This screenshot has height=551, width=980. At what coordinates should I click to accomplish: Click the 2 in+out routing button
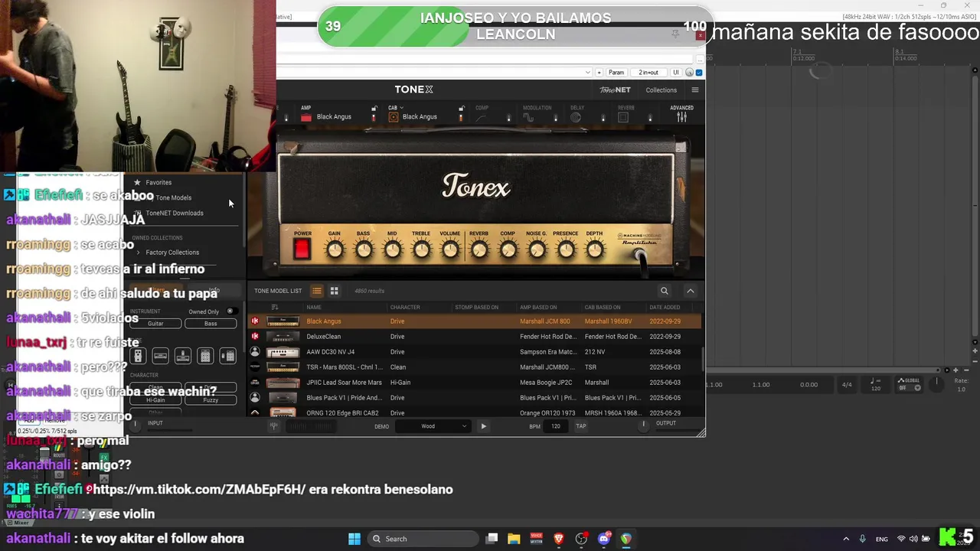click(x=648, y=73)
